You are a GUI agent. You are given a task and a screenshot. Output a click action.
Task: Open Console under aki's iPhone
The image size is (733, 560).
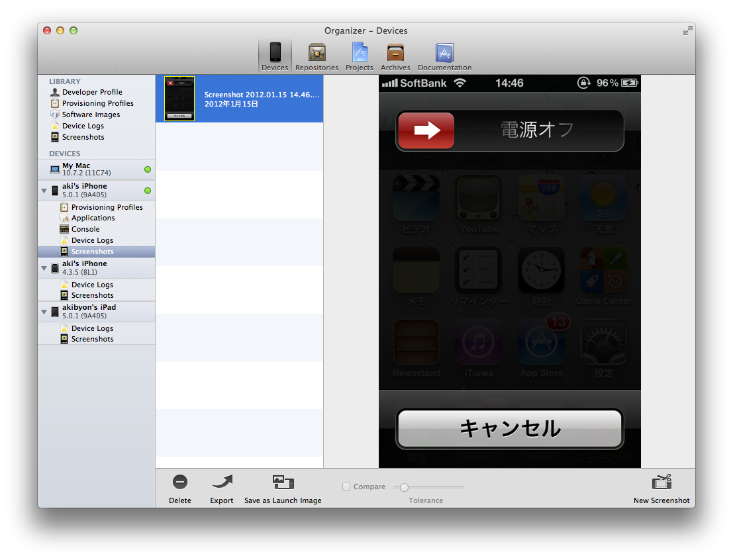(85, 229)
